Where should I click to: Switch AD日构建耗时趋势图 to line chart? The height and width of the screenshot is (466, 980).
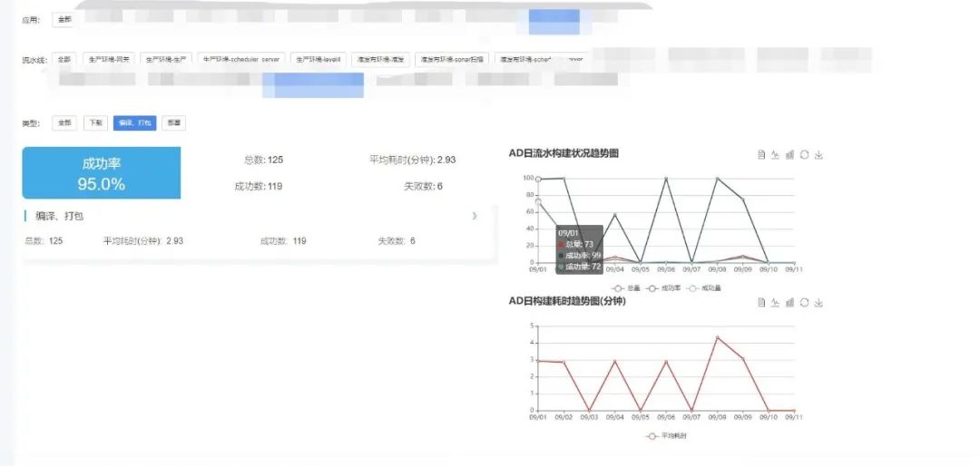pos(775,302)
